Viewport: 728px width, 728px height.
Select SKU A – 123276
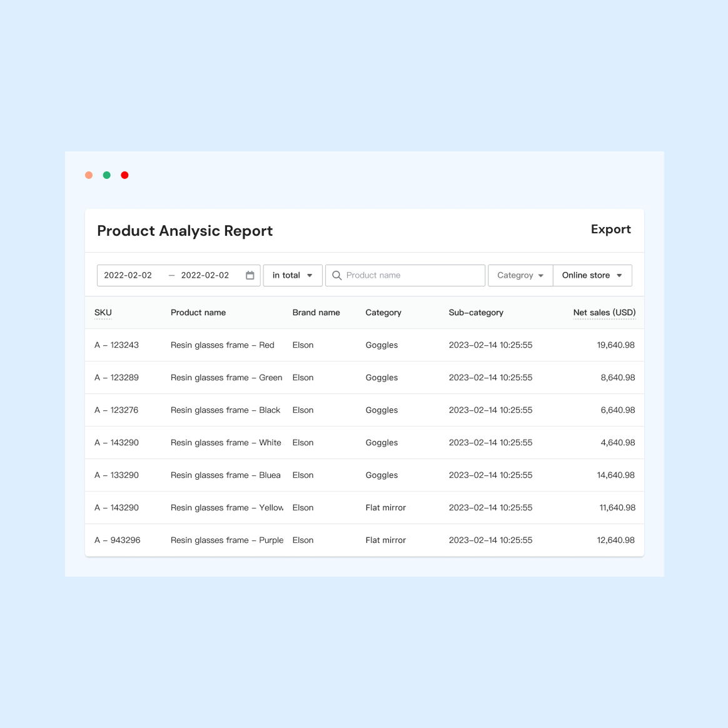(x=116, y=410)
